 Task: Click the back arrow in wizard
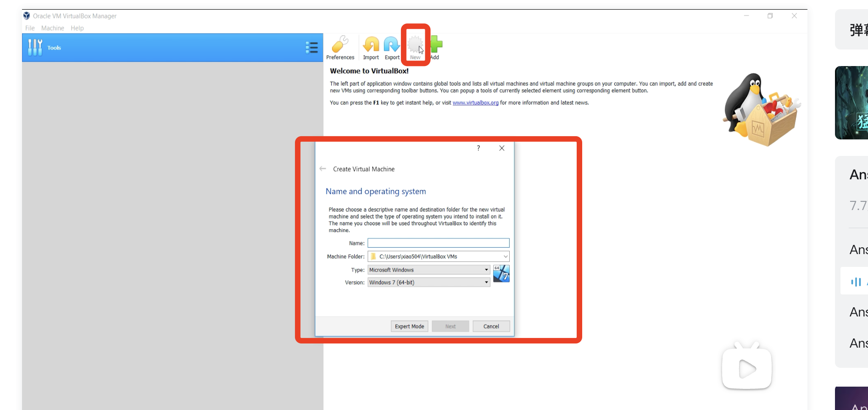point(323,169)
